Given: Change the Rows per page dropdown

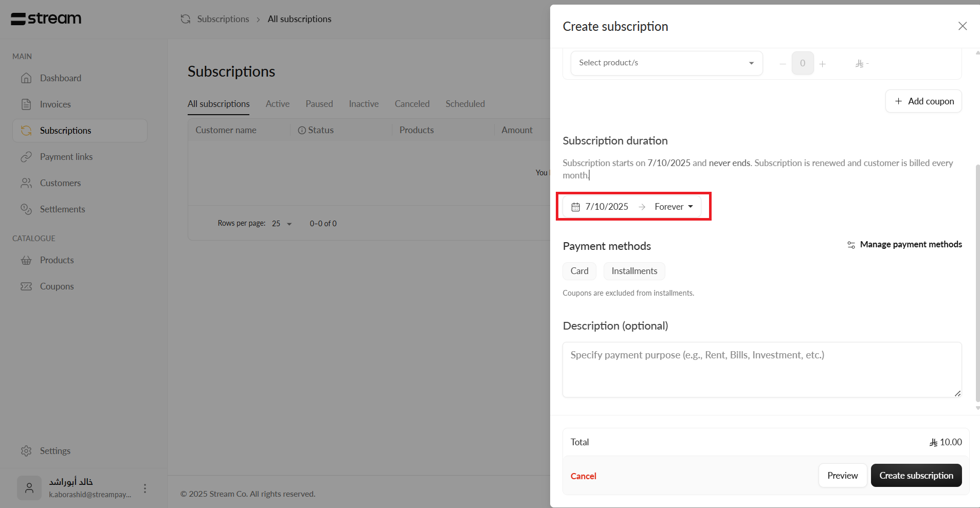Looking at the screenshot, I should tap(282, 224).
